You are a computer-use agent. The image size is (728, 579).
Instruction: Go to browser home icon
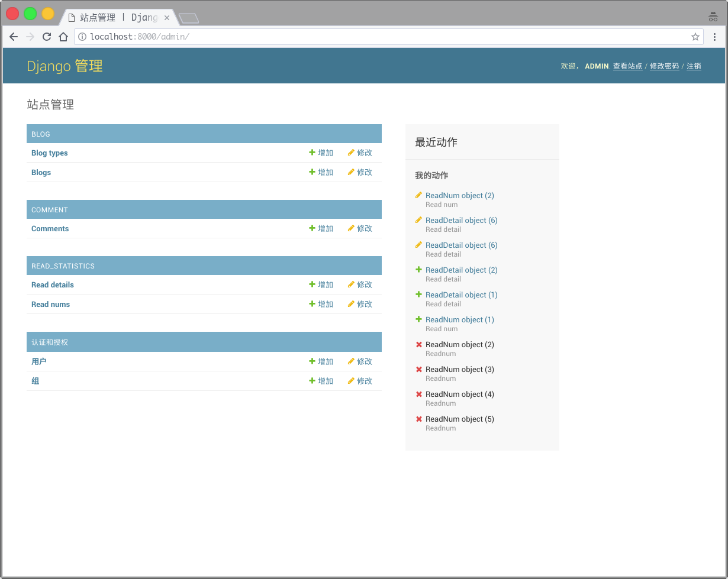coord(63,37)
